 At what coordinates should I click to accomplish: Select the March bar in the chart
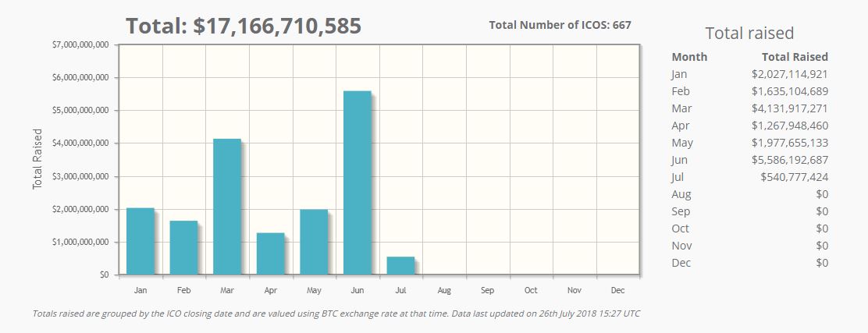click(x=227, y=207)
